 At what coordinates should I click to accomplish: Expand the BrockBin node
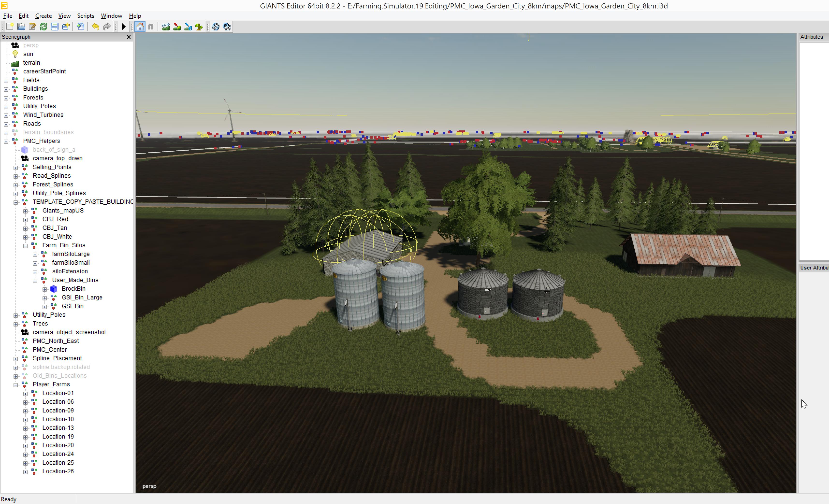pos(45,289)
